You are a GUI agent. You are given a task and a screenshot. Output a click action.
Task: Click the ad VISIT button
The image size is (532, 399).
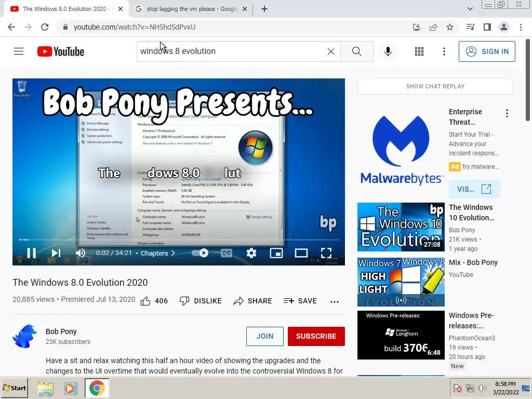coord(474,189)
